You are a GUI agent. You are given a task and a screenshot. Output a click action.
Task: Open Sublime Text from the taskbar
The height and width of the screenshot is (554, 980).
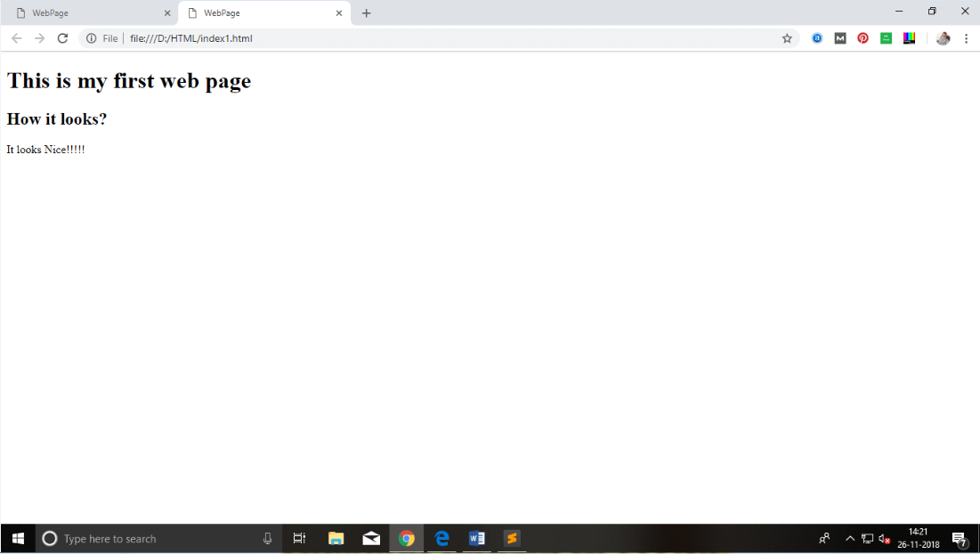pyautogui.click(x=512, y=538)
